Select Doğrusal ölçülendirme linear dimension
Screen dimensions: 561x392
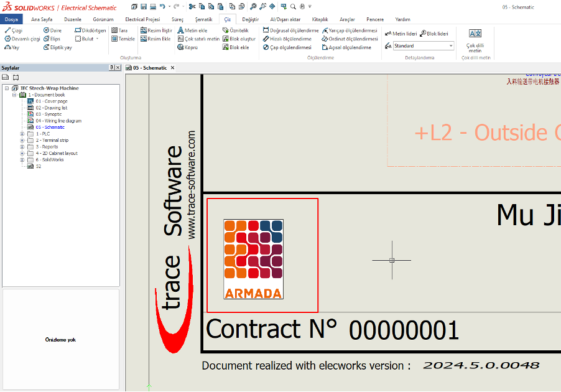[x=290, y=30]
